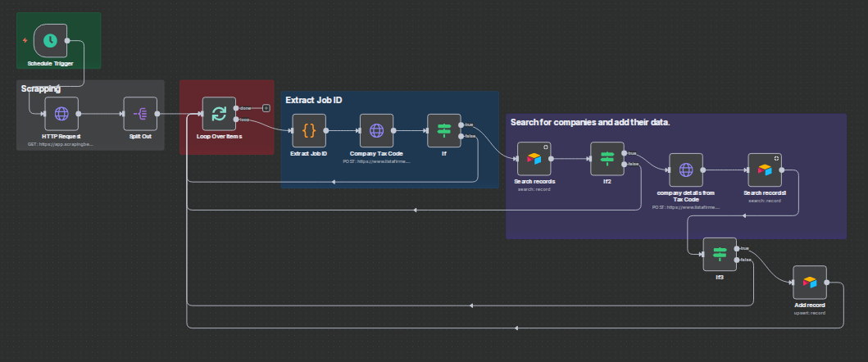868x362 pixels.
Task: Open the Search records1 Airtable node
Action: 764,170
